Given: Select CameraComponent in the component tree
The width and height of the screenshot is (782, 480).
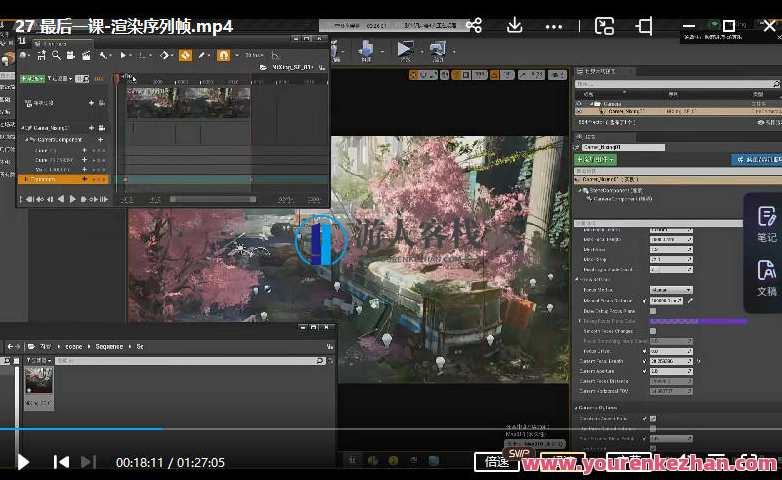Looking at the screenshot, I should [622, 199].
